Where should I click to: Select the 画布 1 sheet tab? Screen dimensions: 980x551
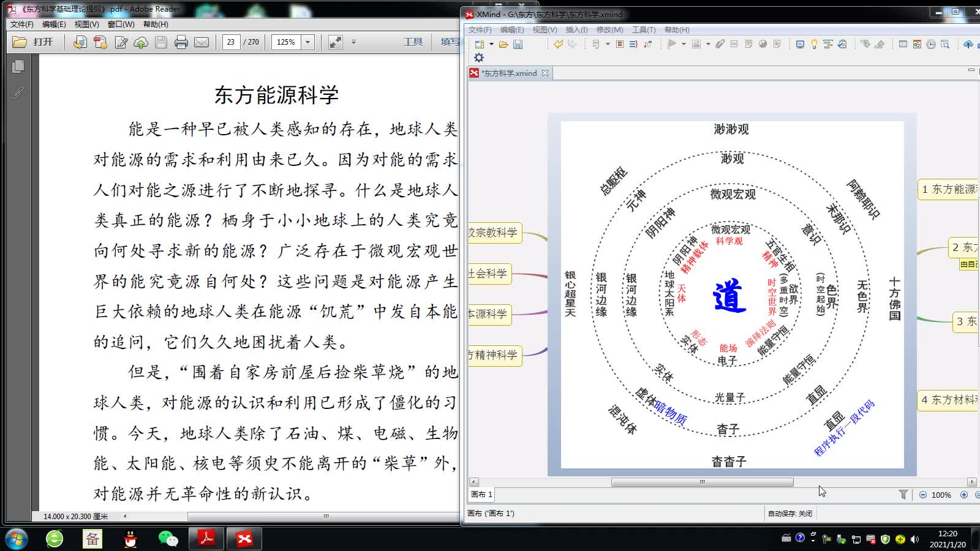(481, 495)
